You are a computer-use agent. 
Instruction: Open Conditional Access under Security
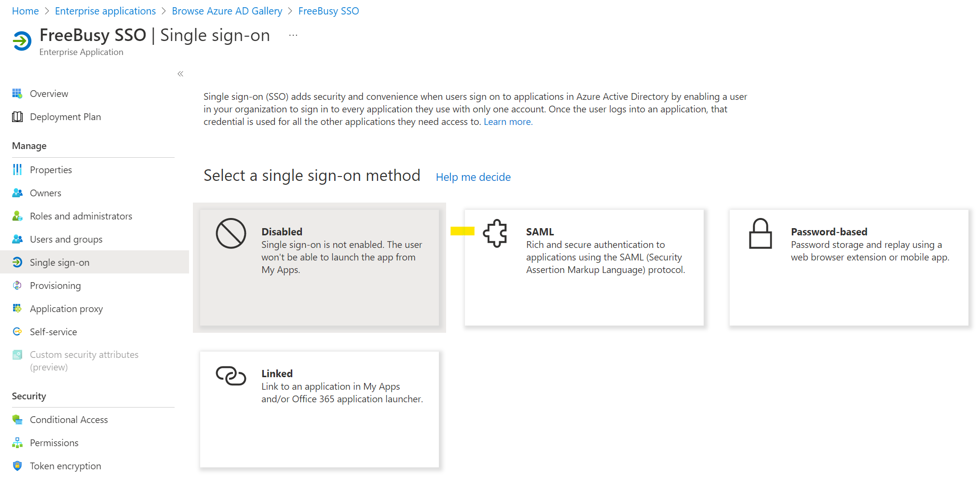pyautogui.click(x=69, y=420)
